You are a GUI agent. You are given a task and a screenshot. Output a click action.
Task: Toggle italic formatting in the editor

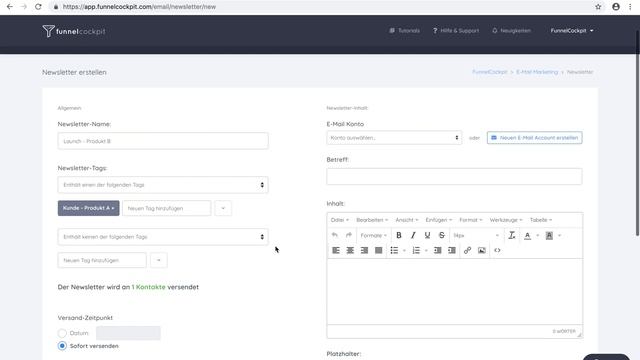[413, 236]
